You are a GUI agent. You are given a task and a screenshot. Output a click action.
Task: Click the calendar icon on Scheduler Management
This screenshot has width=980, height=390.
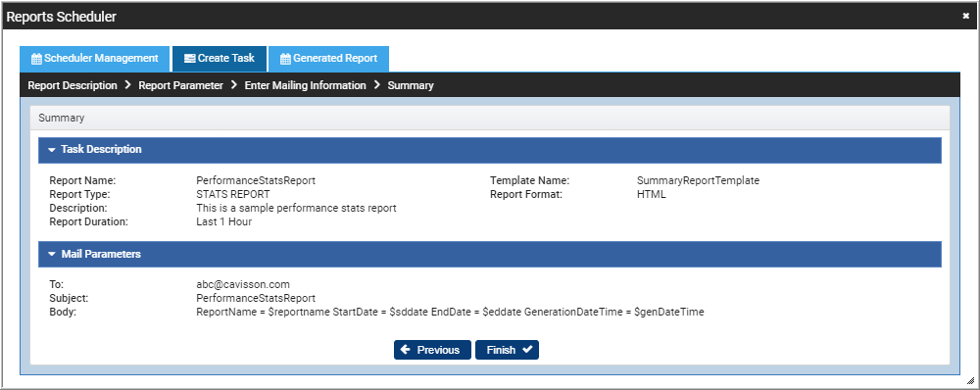(37, 59)
